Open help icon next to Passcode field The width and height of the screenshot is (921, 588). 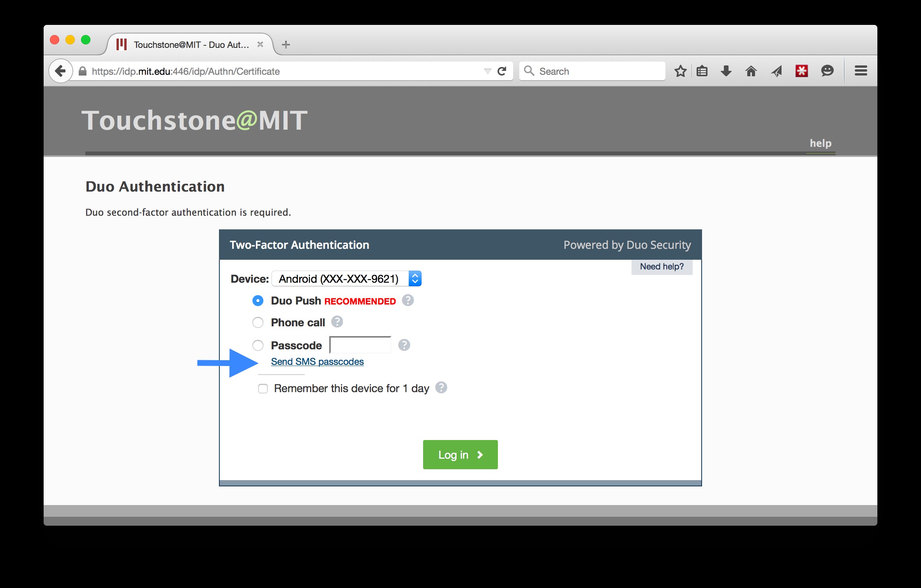(404, 345)
